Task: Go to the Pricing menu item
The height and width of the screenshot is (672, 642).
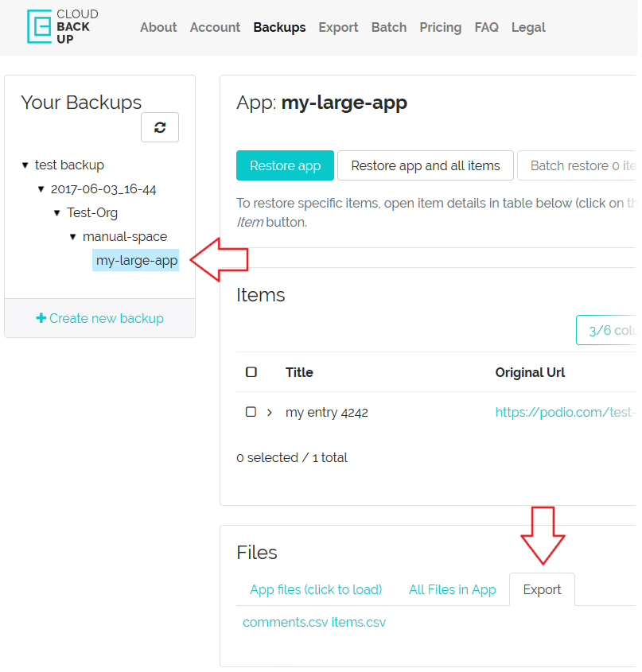Action: click(x=440, y=27)
